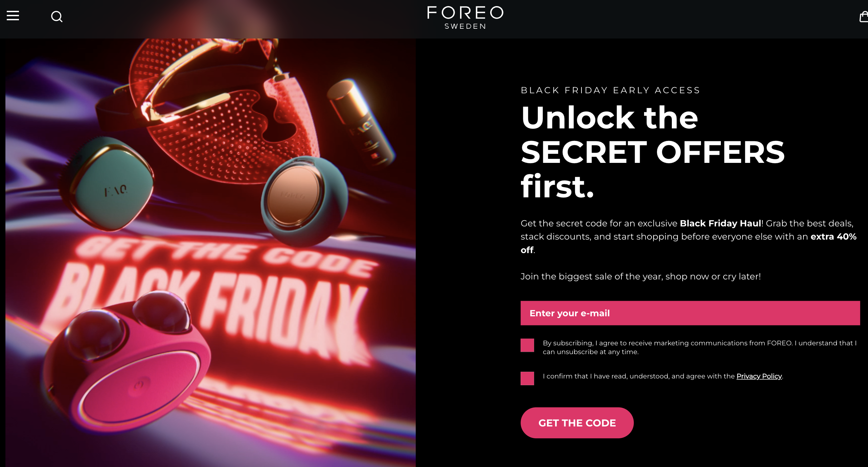Viewport: 868px width, 467px height.
Task: Focus the 'Enter your e-mail' field
Action: 690,313
